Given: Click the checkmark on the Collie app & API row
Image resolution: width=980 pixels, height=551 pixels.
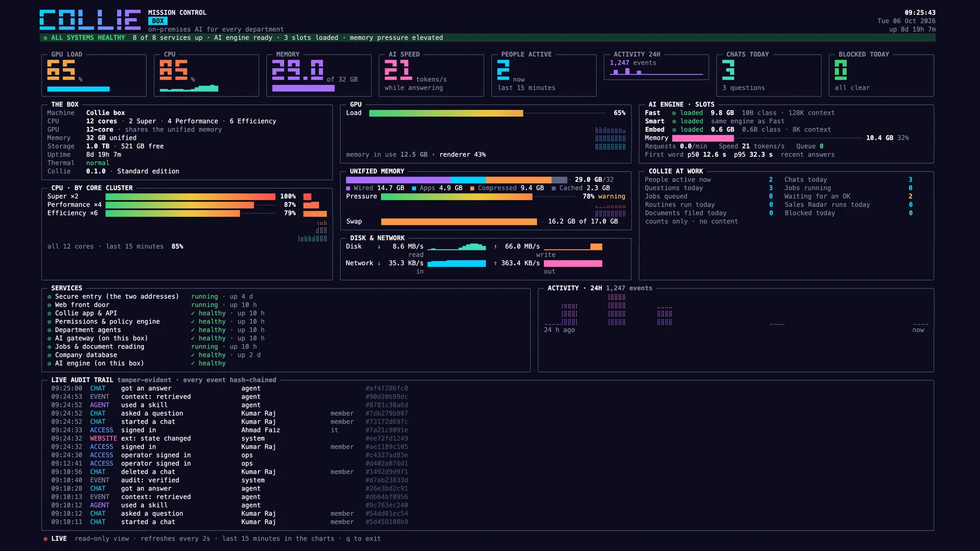Looking at the screenshot, I should point(193,313).
